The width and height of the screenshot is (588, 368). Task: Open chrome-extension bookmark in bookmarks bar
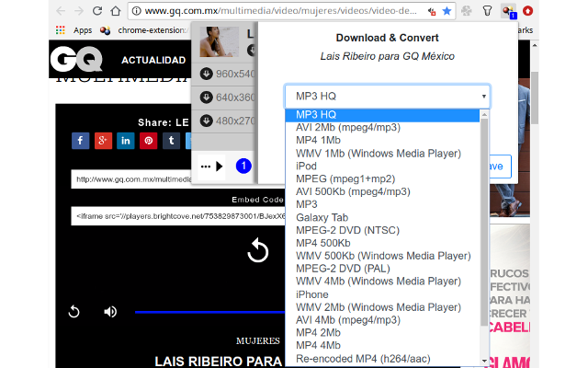(x=144, y=30)
